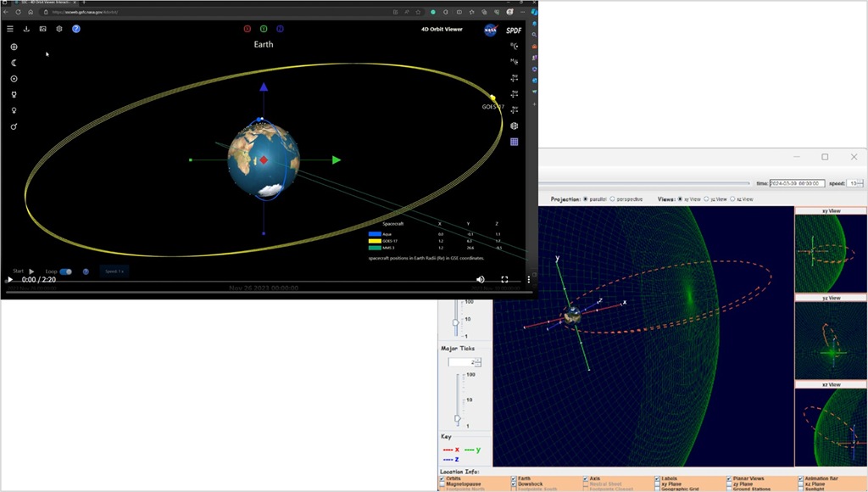The height and width of the screenshot is (492, 868).
Task: Enable the Magnetopause checkbox
Action: click(442, 484)
